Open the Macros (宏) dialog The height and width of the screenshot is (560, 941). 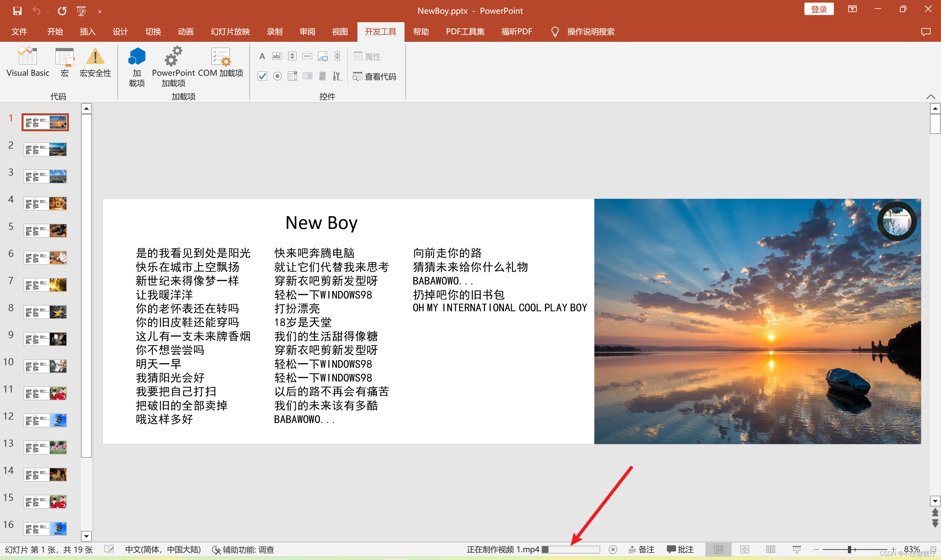tap(65, 62)
